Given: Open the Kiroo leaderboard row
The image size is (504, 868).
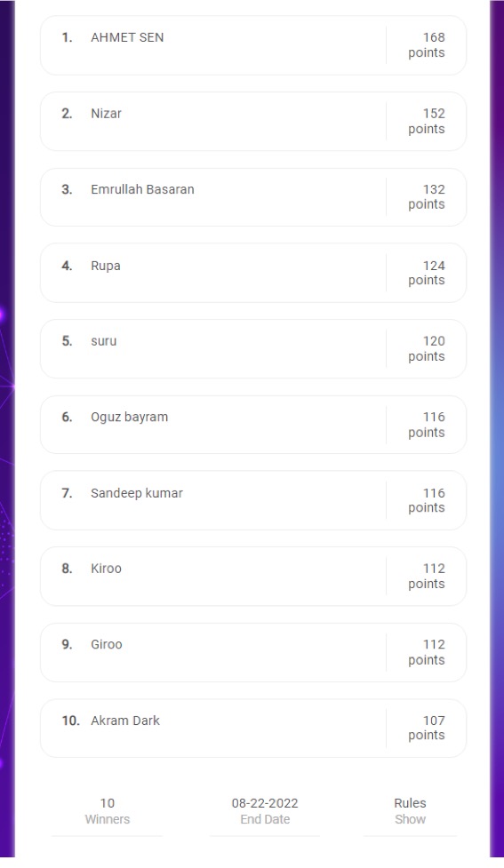Looking at the screenshot, I should click(253, 577).
